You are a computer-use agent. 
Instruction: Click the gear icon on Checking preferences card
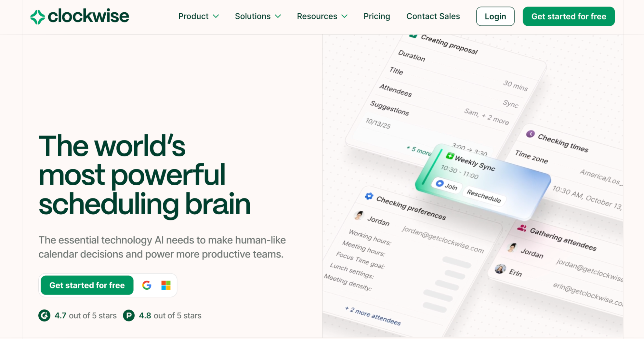[369, 196]
